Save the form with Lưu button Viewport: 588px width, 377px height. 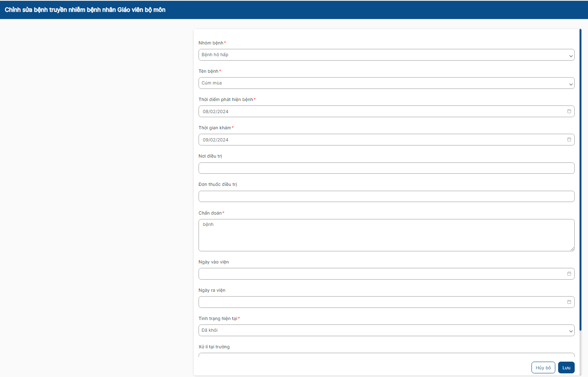point(566,368)
